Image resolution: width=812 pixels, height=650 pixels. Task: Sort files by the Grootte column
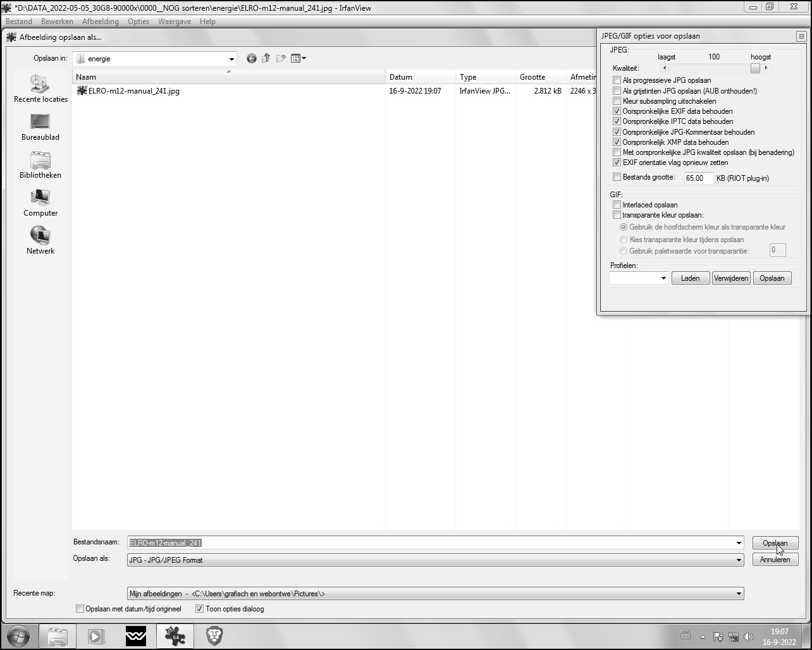541,77
